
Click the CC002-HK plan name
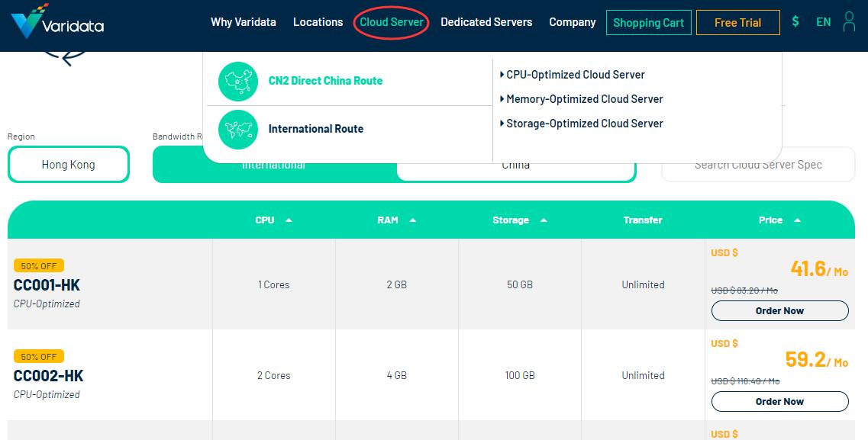pos(48,376)
